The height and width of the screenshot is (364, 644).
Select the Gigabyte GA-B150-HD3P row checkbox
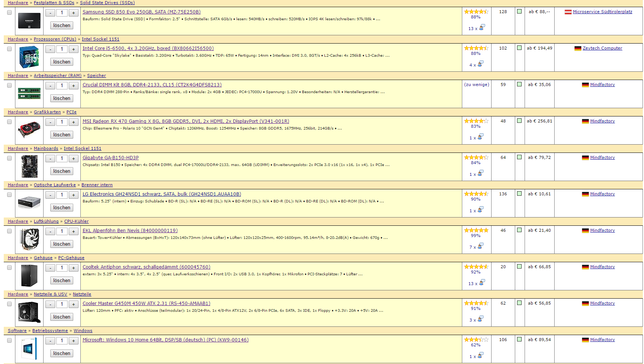coord(9,158)
